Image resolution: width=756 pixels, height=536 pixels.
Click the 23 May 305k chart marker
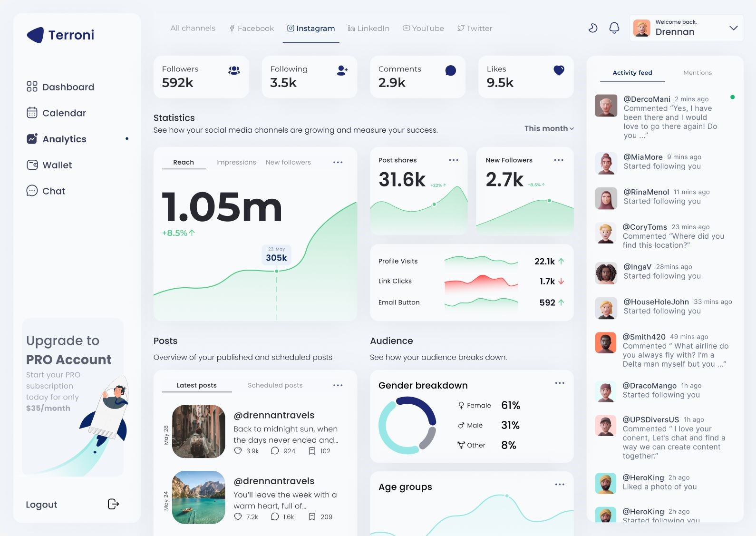[x=276, y=271]
